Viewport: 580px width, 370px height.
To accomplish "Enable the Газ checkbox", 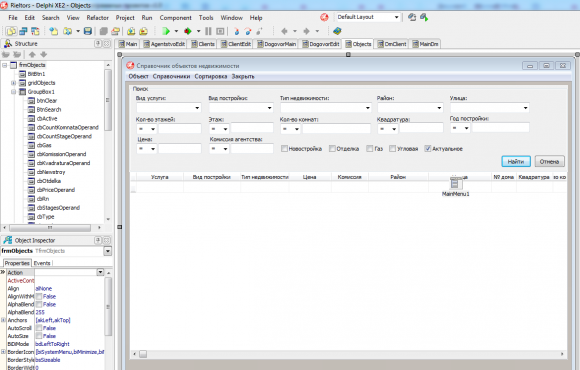I will coord(369,148).
